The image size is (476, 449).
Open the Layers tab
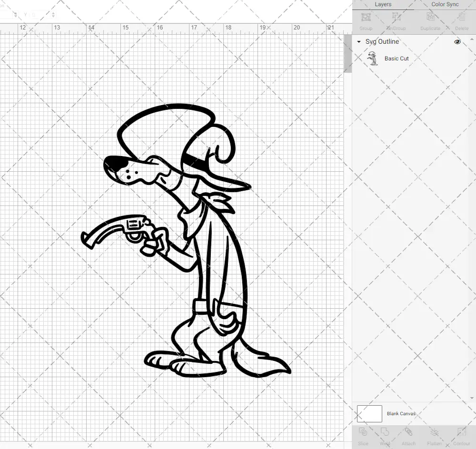tap(383, 4)
